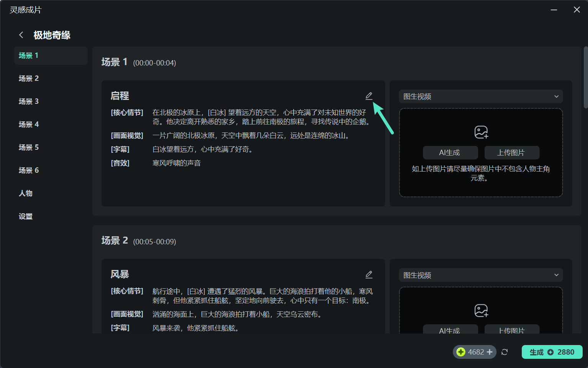Click the 生成 2880 button
Image resolution: width=588 pixels, height=368 pixels.
pos(552,352)
